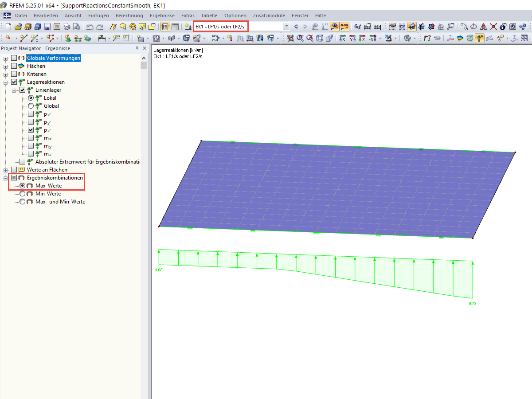
Task: Open the new line tool icon
Action: click(x=23, y=39)
